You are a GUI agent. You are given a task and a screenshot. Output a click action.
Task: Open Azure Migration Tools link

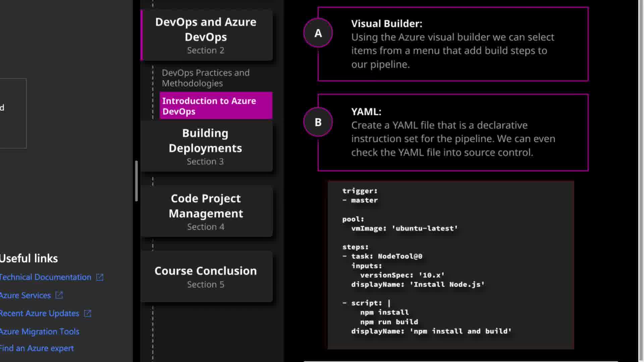pyautogui.click(x=40, y=331)
